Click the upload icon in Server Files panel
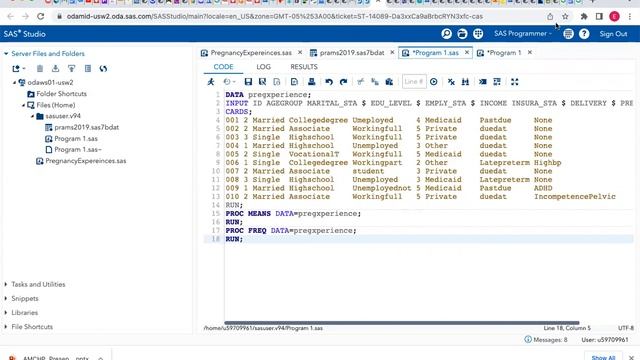The image size is (640, 360). tap(71, 69)
